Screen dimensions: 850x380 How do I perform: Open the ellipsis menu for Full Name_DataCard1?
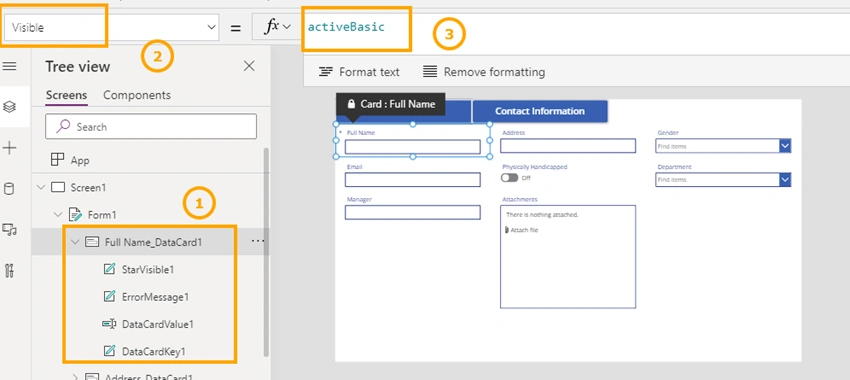(258, 241)
